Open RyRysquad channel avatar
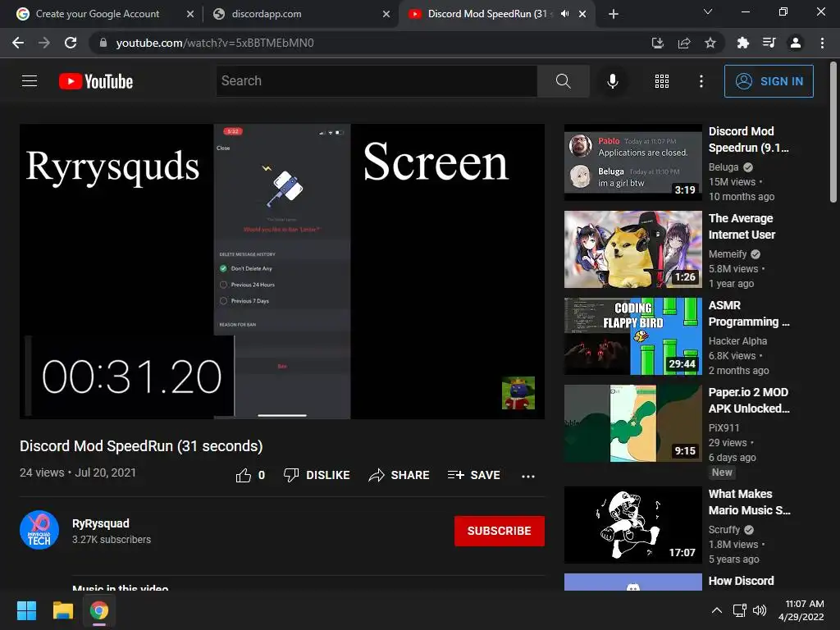Image resolution: width=840 pixels, height=630 pixels. (39, 530)
